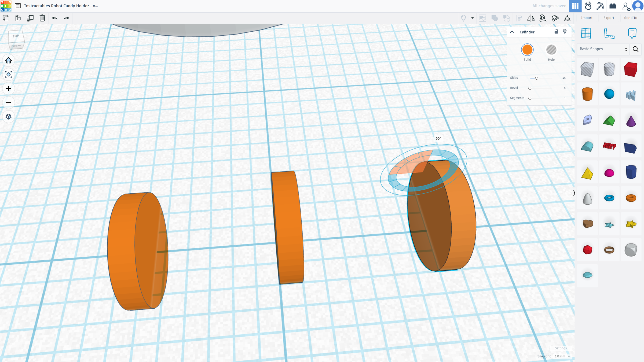
Task: Delete the selected shape with trash icon
Action: coord(42,18)
